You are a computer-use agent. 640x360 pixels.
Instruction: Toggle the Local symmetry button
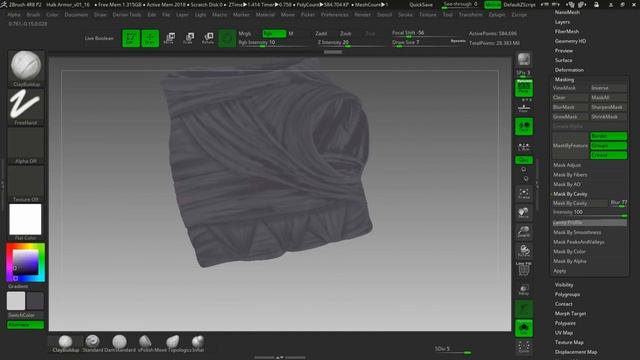(524, 127)
